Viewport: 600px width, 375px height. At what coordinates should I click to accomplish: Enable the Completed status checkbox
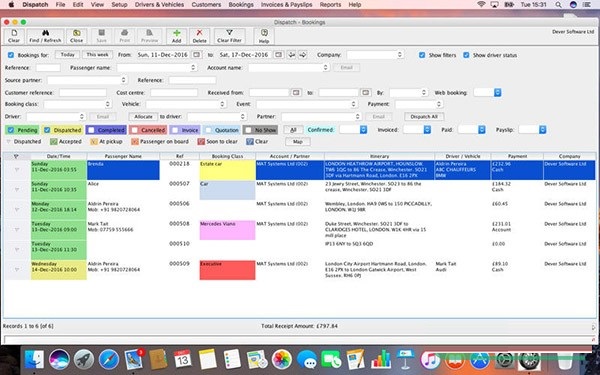pos(91,130)
